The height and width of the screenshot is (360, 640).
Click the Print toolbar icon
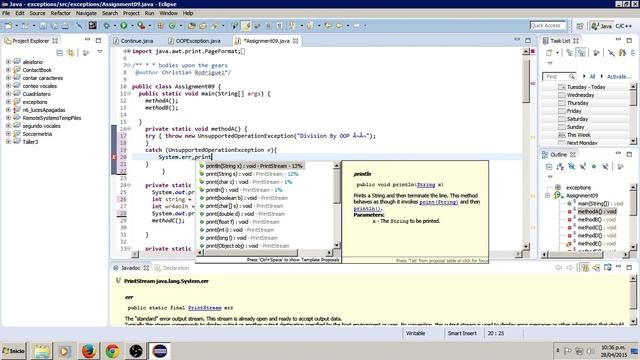(65, 26)
